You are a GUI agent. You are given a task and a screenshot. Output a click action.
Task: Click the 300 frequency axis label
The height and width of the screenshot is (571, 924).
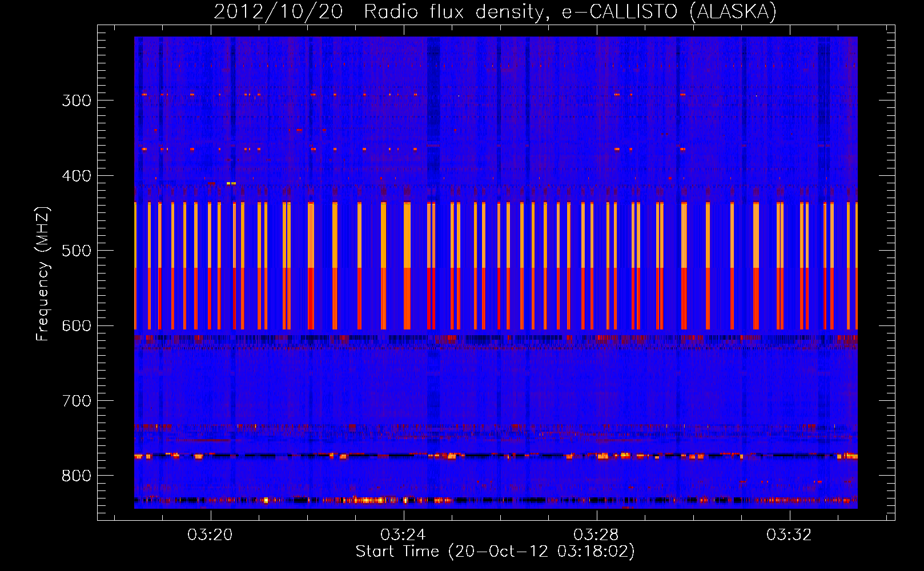[77, 100]
